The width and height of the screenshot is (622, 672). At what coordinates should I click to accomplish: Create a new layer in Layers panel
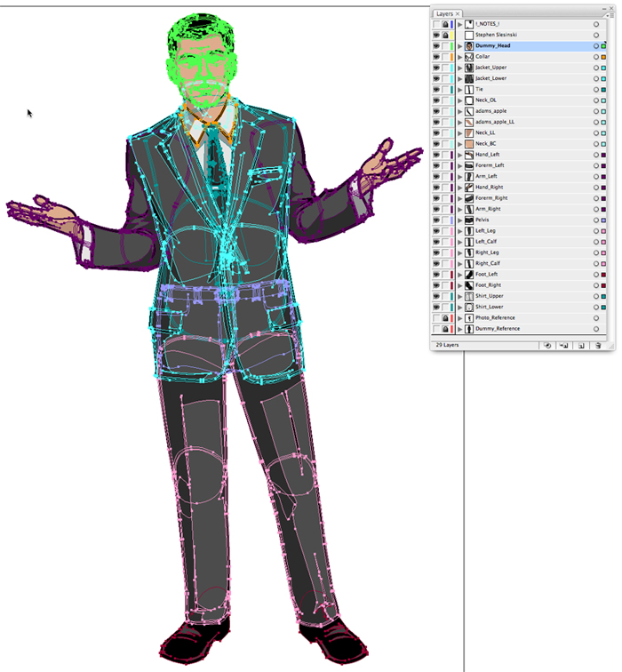click(x=581, y=346)
